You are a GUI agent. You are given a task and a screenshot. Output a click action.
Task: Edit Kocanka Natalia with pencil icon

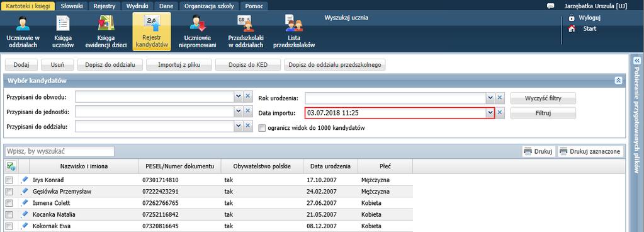pyautogui.click(x=24, y=214)
